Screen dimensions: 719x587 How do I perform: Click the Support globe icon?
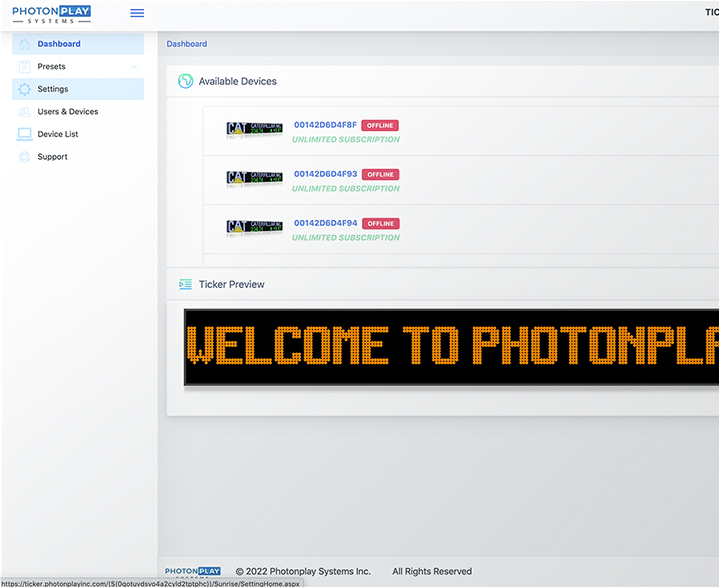pyautogui.click(x=24, y=157)
